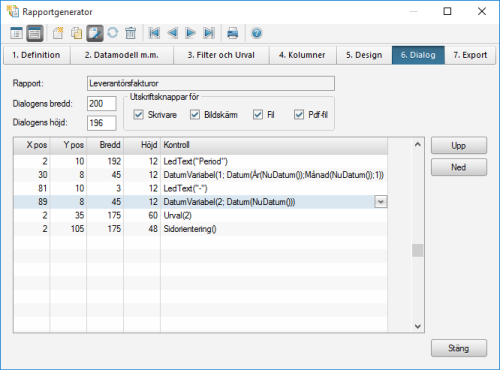500x370 pixels.
Task: Click the X pos column header
Action: point(32,145)
